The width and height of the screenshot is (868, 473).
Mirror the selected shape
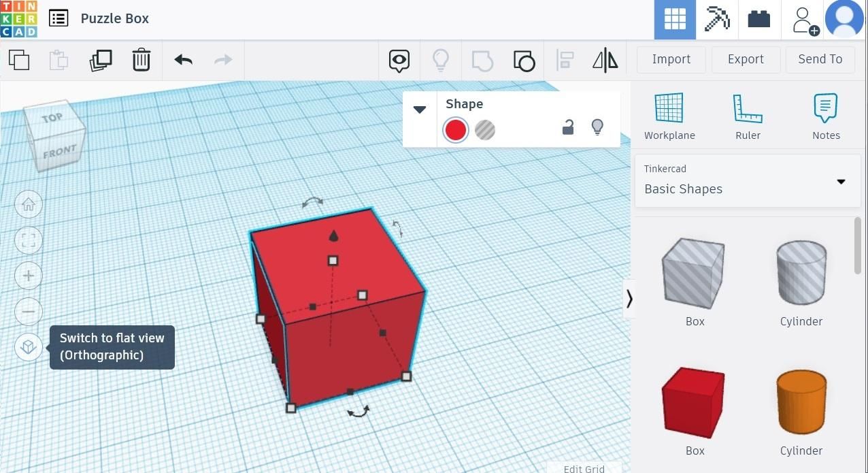[x=604, y=60]
